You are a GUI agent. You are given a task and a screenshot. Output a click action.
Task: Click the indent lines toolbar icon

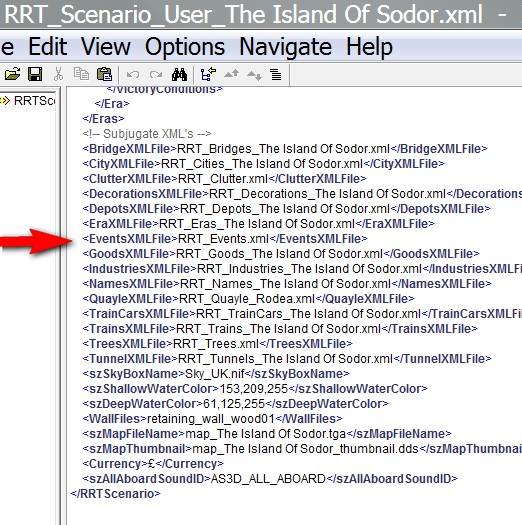[x=276, y=75]
